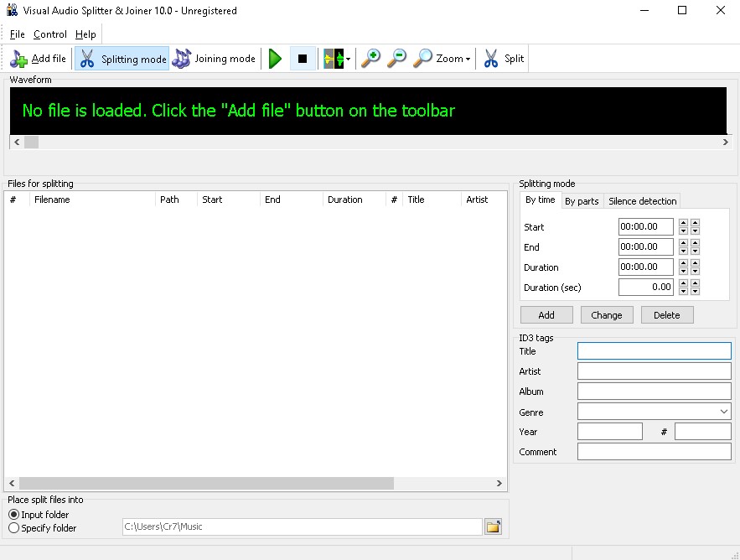Click the app icon in the title bar
Screen dimensions: 740x560
(x=13, y=10)
